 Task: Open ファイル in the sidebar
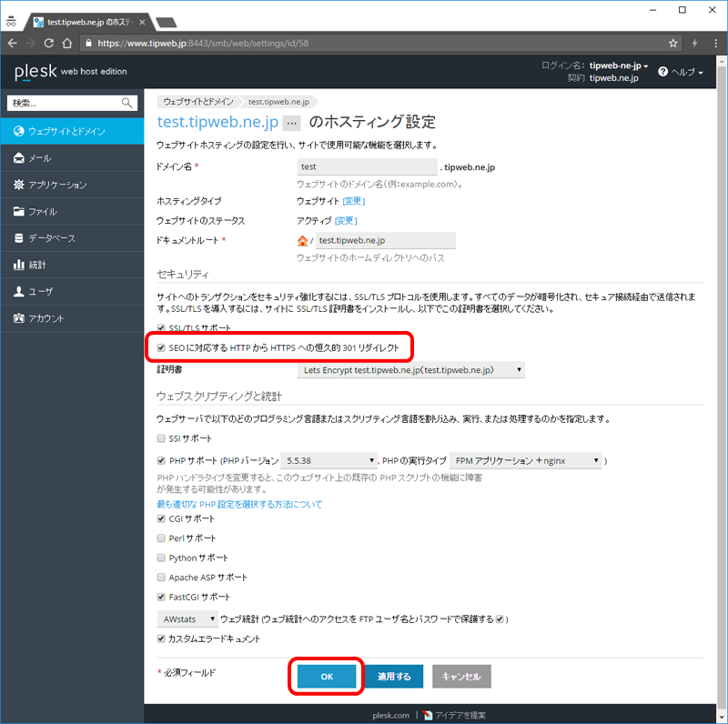tap(73, 212)
